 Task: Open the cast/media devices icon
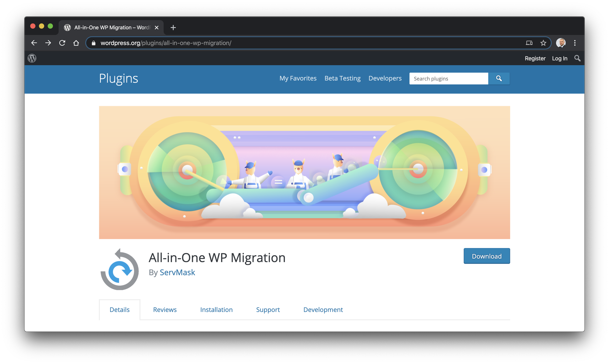point(529,43)
